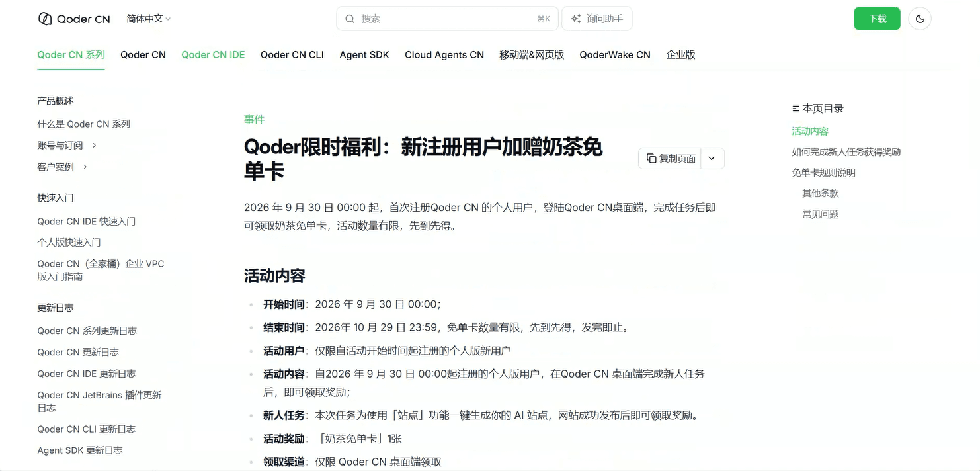
Task: Click the page title Qoder限时福利
Action: (x=423, y=159)
